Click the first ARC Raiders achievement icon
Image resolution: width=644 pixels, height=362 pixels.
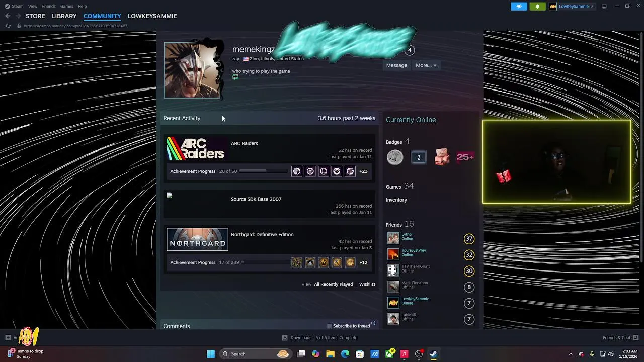pos(297,171)
